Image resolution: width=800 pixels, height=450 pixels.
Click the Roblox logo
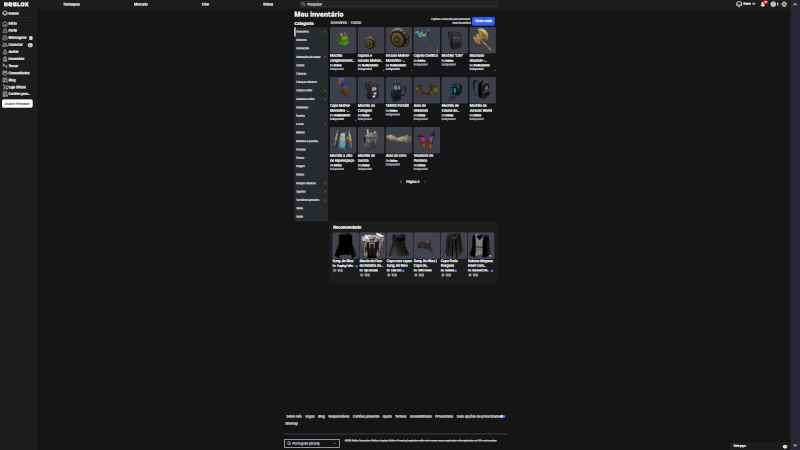(16, 4)
